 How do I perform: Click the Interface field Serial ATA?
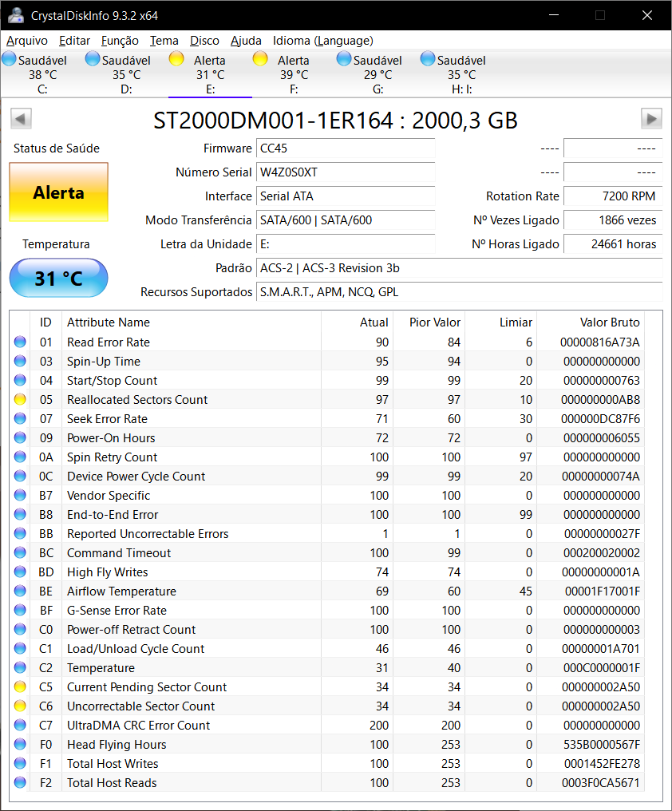pyautogui.click(x=346, y=196)
